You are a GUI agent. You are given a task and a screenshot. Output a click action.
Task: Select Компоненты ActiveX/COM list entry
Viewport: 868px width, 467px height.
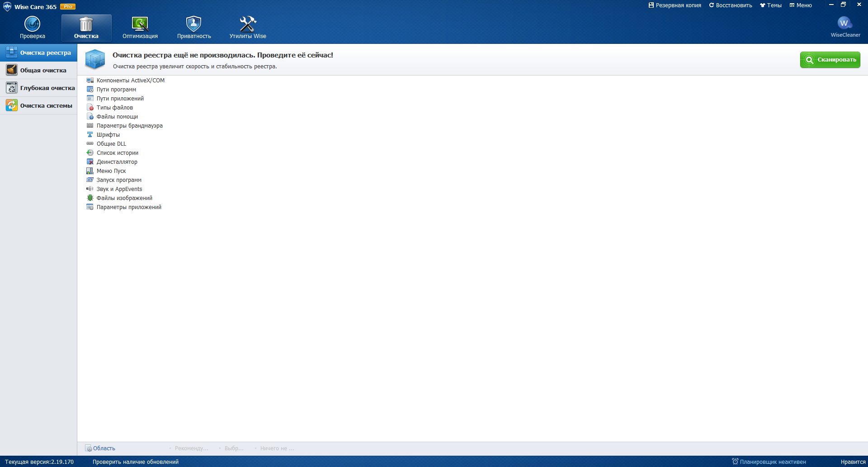coord(130,81)
